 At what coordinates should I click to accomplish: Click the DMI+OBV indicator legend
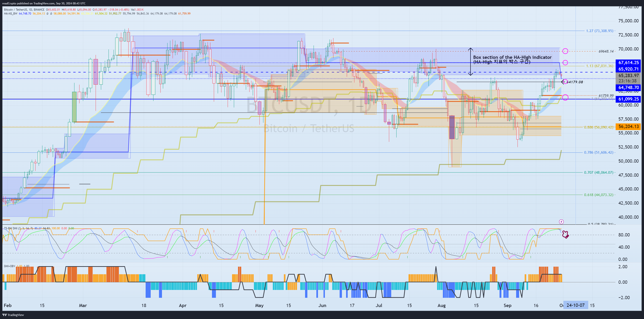pyautogui.click(x=9, y=266)
